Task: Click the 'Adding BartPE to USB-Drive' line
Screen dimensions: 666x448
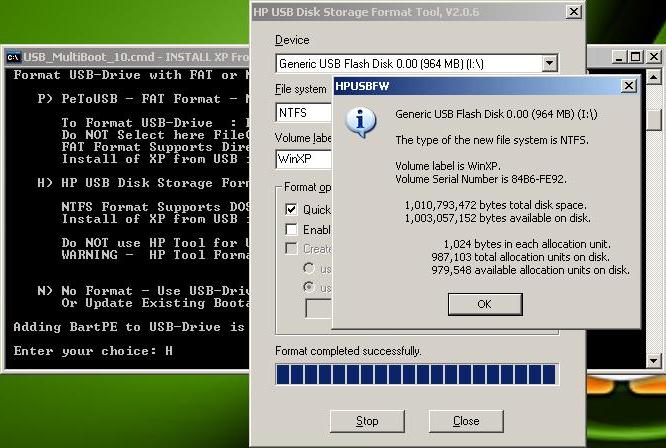Action: click(129, 327)
